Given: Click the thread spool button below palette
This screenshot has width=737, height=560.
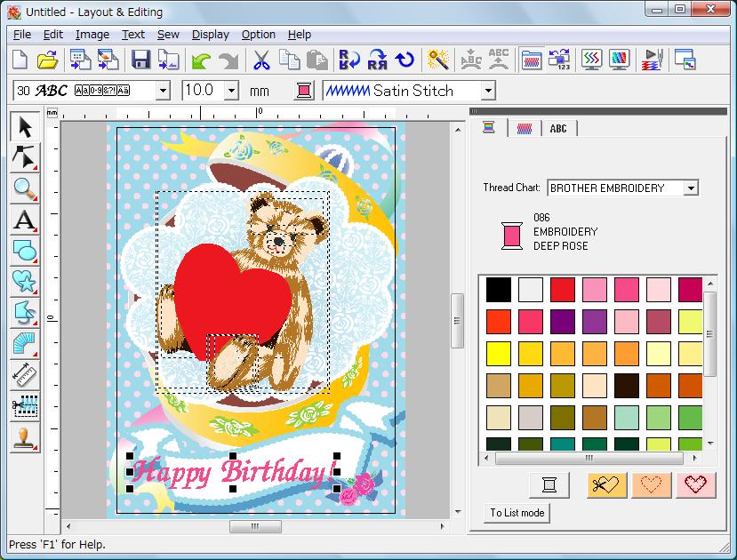Looking at the screenshot, I should click(x=549, y=484).
